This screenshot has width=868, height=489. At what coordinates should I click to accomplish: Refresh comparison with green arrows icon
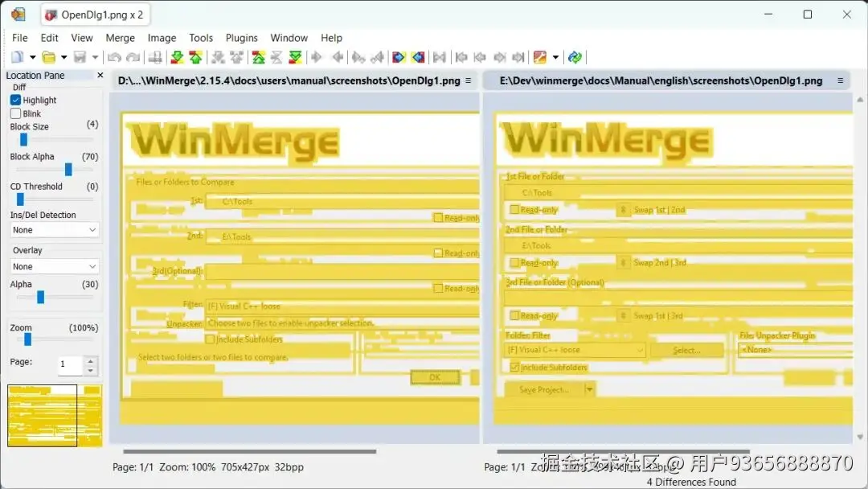[575, 57]
